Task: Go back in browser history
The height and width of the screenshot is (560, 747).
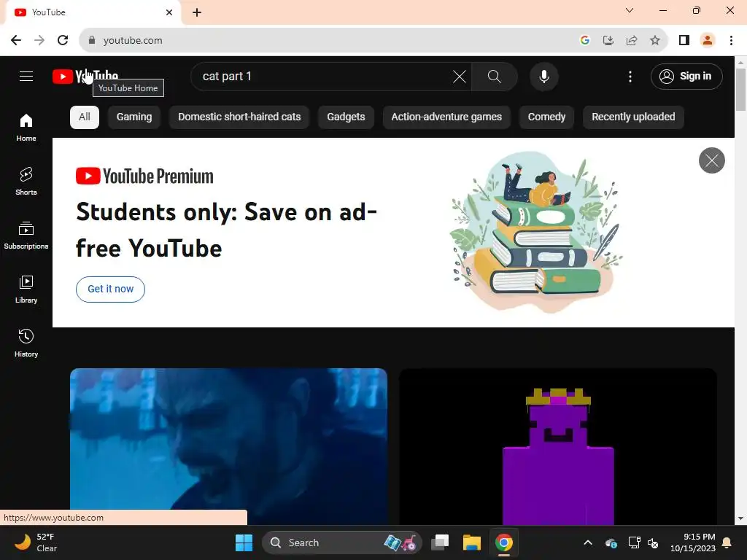Action: [16, 41]
